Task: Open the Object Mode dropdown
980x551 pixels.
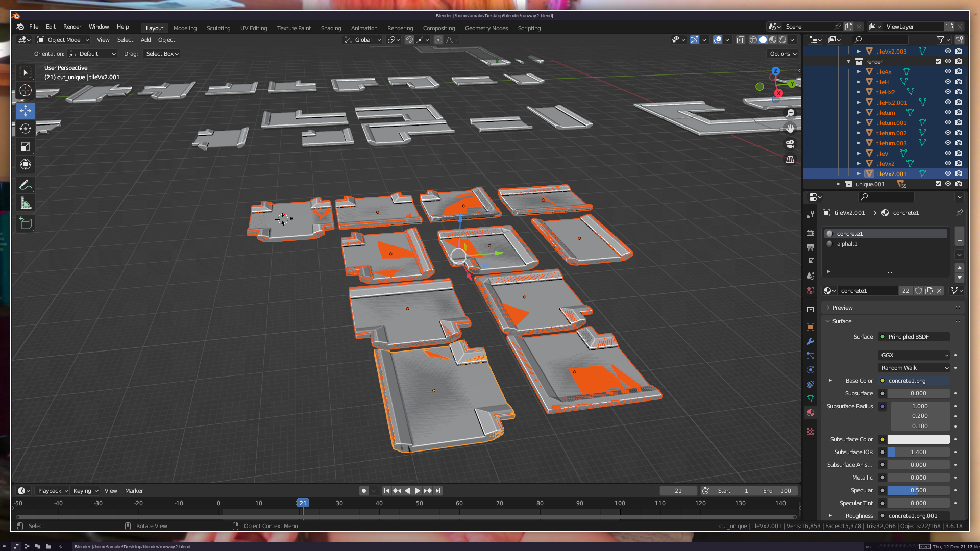Action: point(63,40)
